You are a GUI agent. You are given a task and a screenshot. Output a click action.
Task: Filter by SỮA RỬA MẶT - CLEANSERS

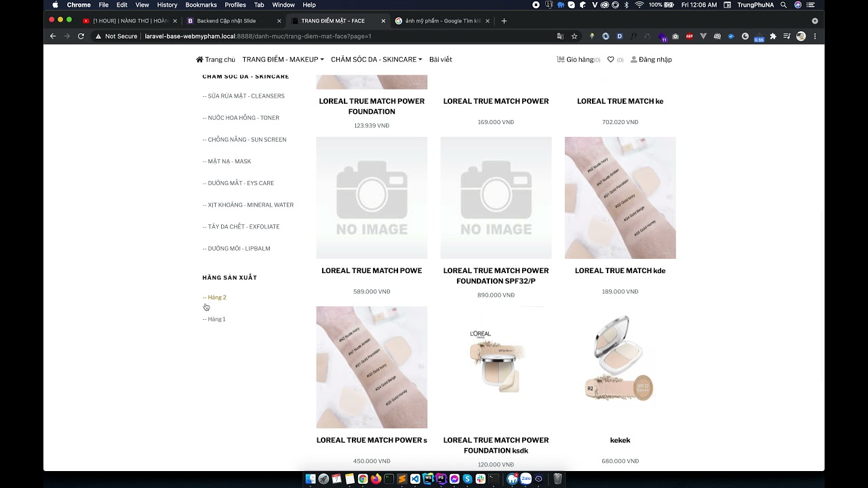pyautogui.click(x=243, y=96)
